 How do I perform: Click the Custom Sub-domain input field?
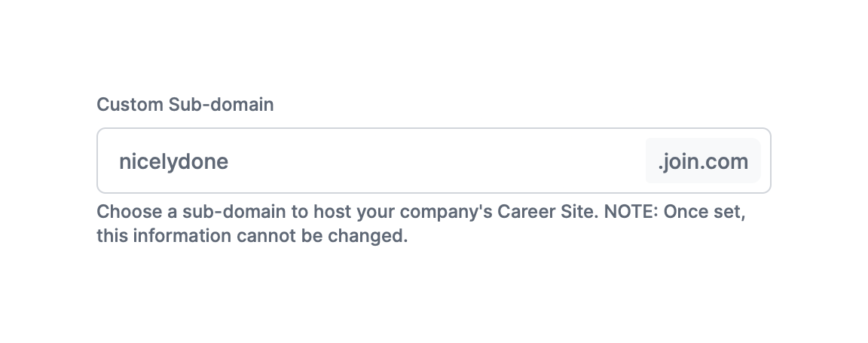[377, 161]
